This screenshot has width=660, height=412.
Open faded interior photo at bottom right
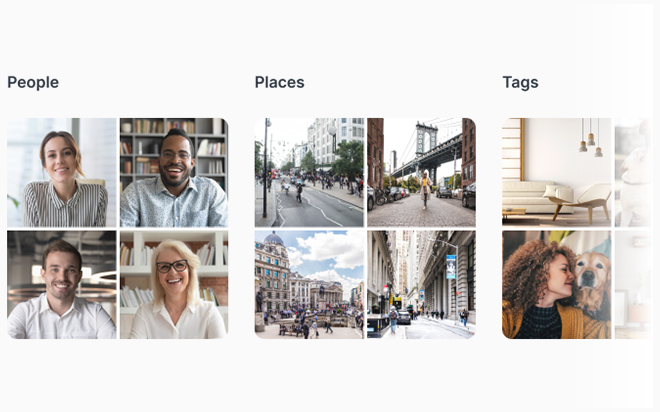click(x=633, y=284)
